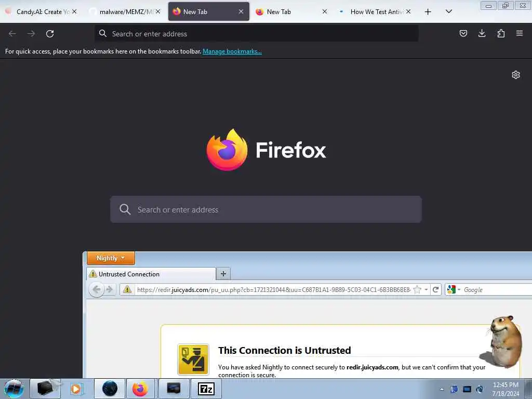Focus the top address bar
The width and height of the screenshot is (532, 399).
257,34
